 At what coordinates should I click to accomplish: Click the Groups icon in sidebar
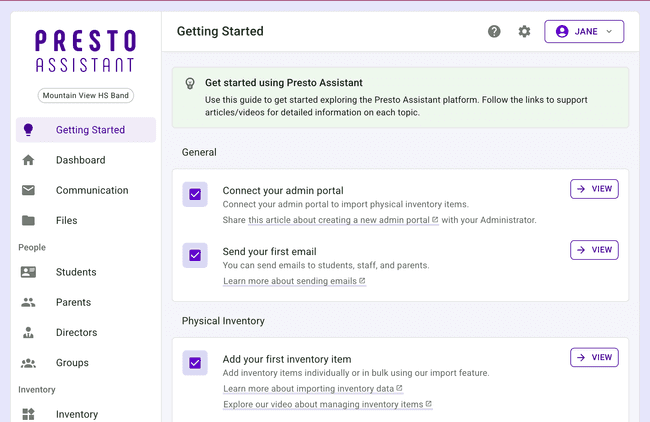28,363
